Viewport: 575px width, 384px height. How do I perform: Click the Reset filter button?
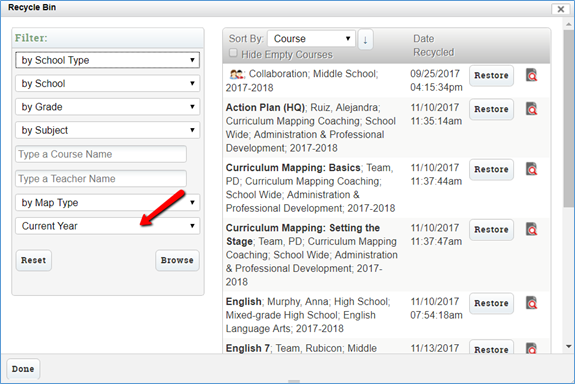(33, 260)
